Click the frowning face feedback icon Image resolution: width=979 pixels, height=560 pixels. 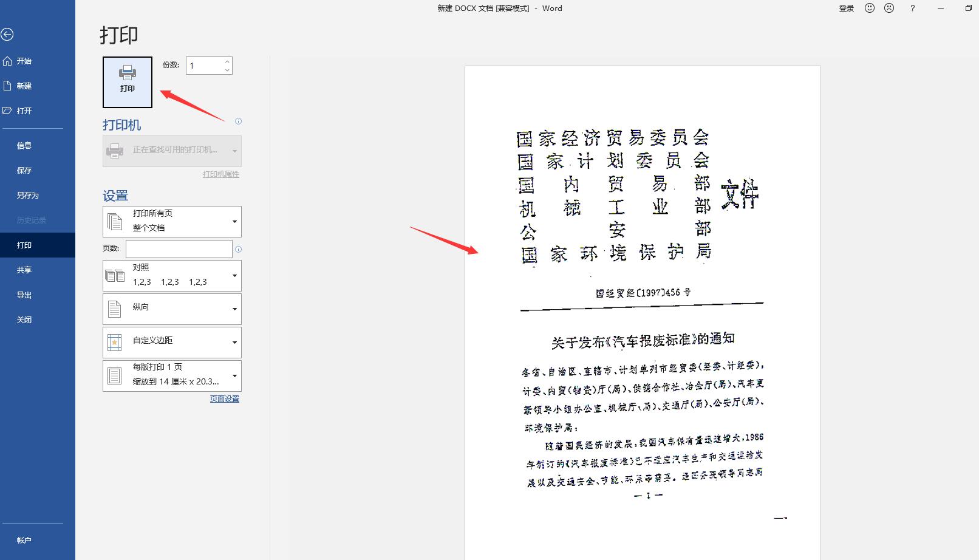pos(889,8)
